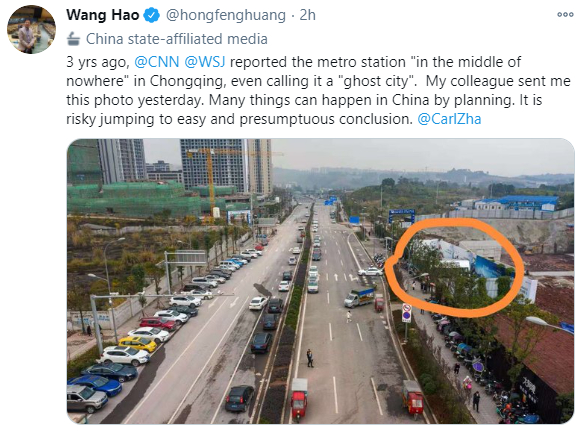Viewport: 580px width, 435px height.
Task: Click the green-netted construction building in photo
Action: tap(133, 200)
